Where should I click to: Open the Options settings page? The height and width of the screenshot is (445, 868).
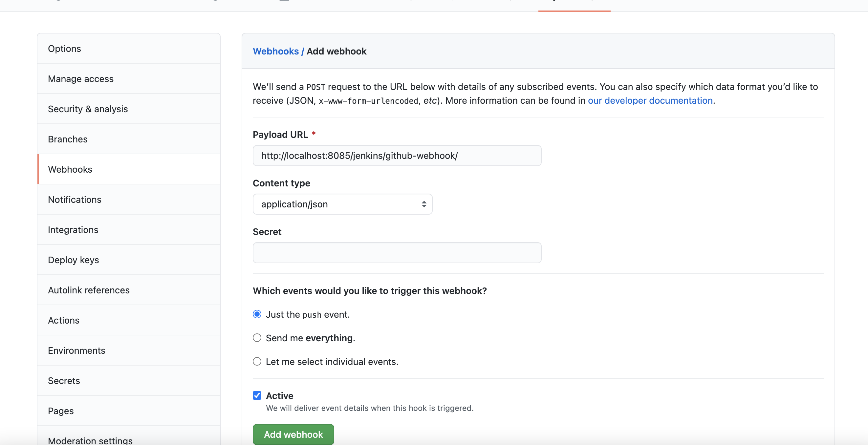click(x=64, y=49)
